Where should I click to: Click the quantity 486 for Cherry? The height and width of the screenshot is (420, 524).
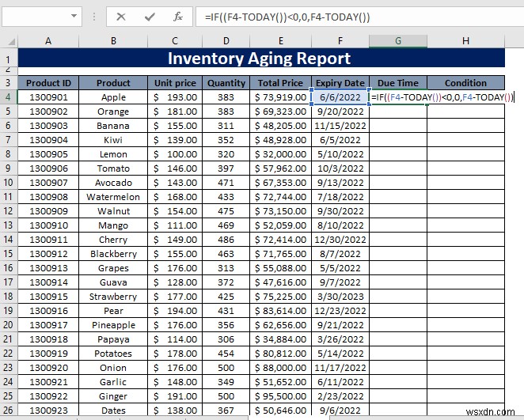[x=226, y=240]
